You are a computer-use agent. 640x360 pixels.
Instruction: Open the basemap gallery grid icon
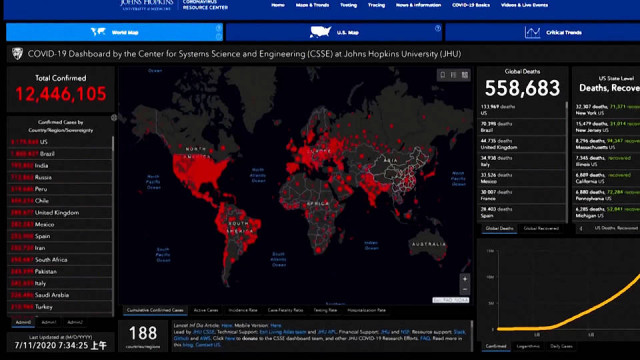(x=464, y=75)
